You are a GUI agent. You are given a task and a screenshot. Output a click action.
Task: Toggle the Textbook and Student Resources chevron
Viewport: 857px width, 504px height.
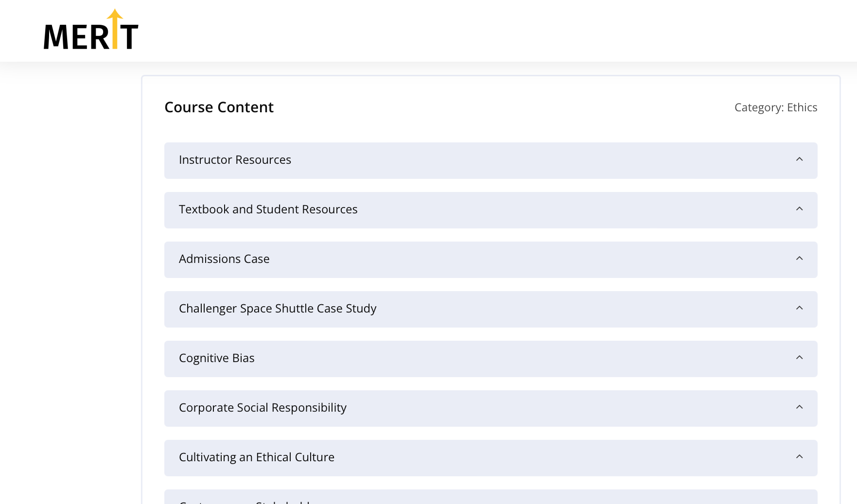click(x=799, y=209)
